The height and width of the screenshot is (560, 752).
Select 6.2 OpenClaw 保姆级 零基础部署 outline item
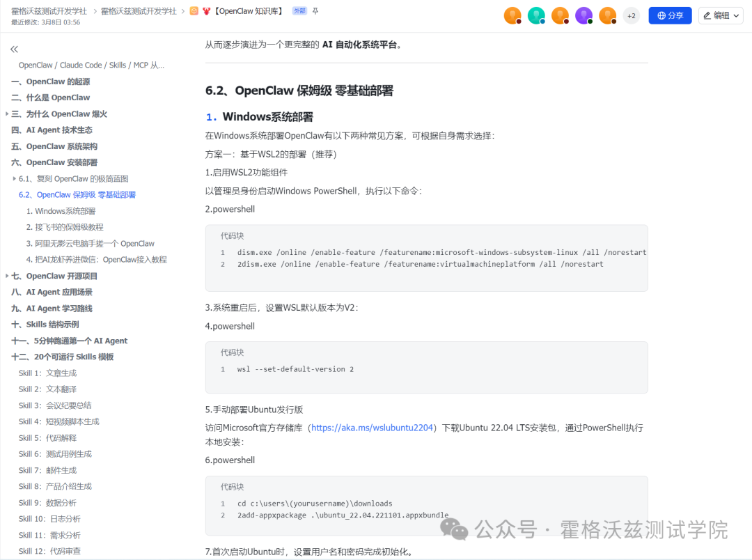[x=77, y=195]
